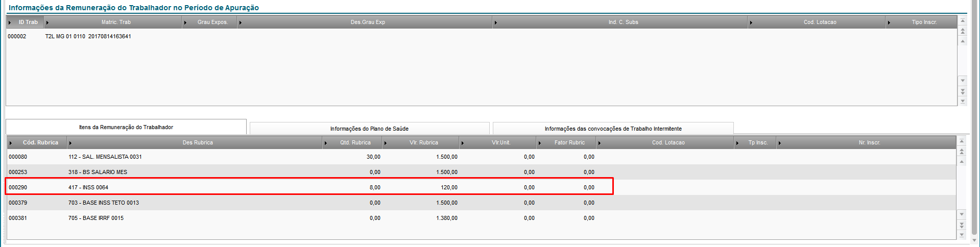Click quantity 30,00 in SAL. MENSALISTA row
The image size is (980, 247).
click(373, 157)
